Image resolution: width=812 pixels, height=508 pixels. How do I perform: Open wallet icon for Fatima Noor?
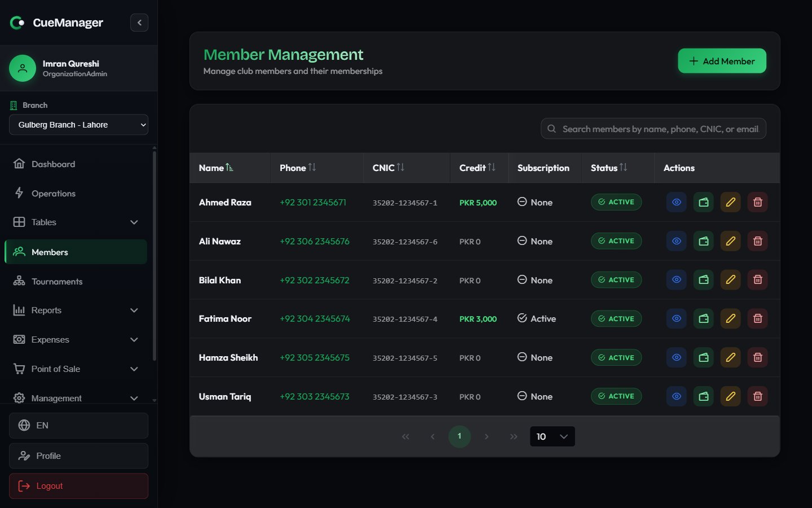point(703,318)
